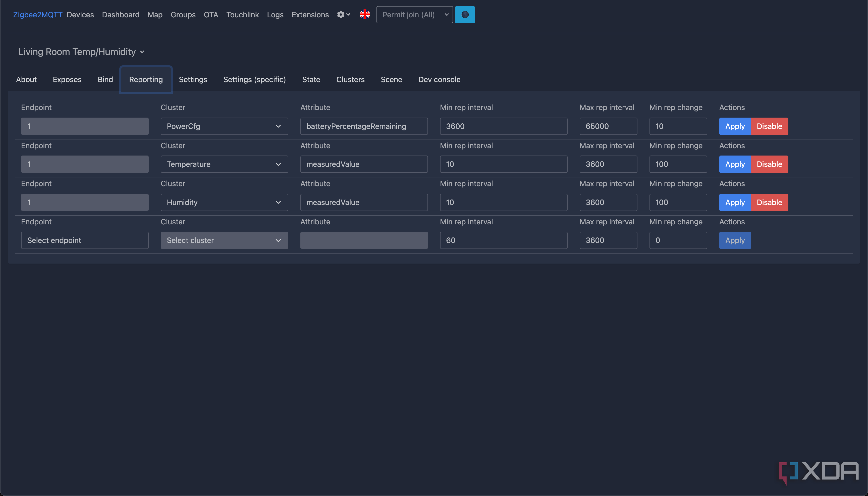Apply the Temperature reporting settings
The width and height of the screenshot is (868, 496).
[735, 164]
